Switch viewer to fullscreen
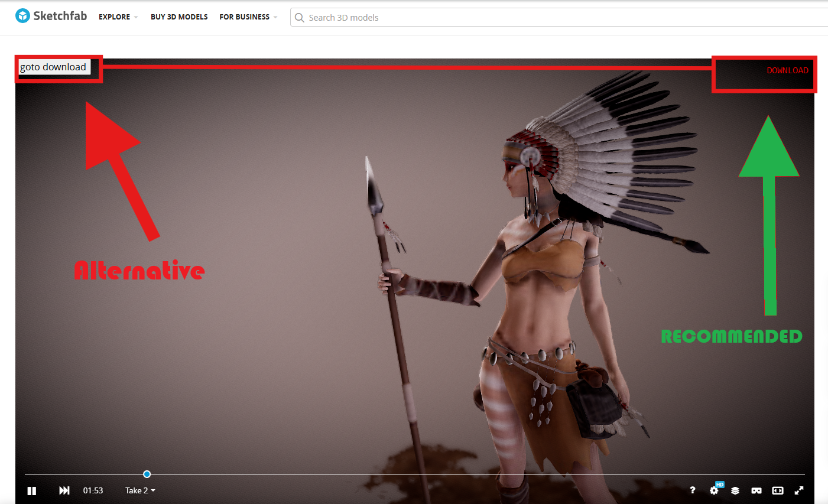The height and width of the screenshot is (504, 828). pos(799,490)
